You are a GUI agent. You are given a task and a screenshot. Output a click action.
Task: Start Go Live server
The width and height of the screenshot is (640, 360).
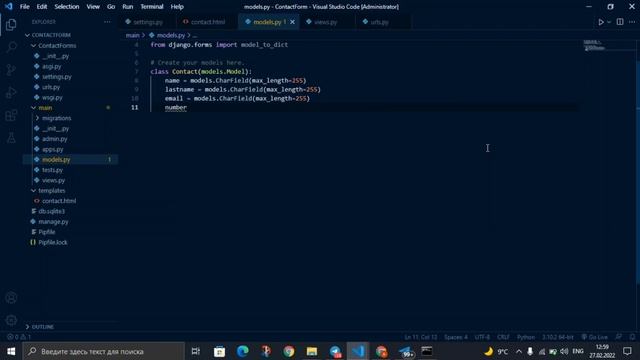point(594,337)
